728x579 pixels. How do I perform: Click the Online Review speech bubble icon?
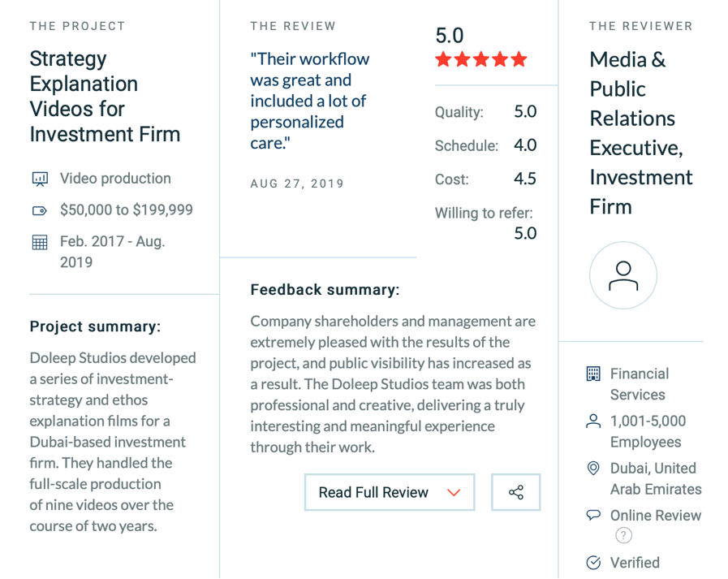point(593,515)
